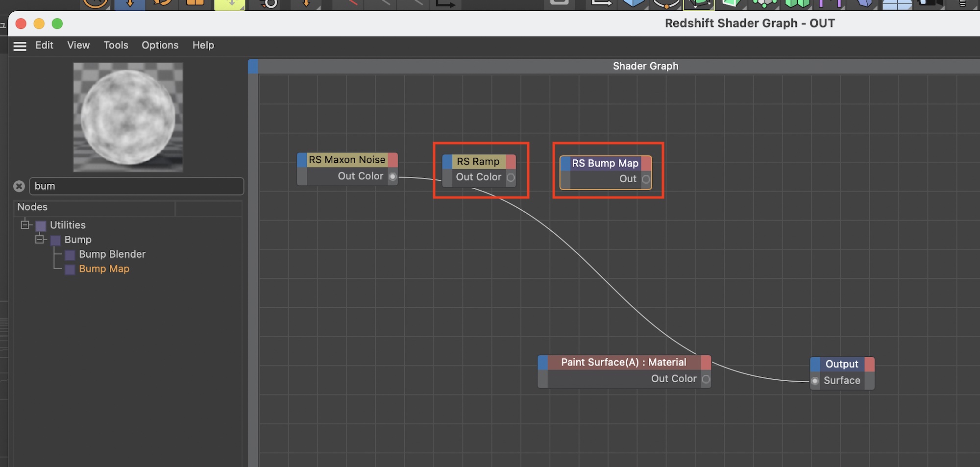
Task: Expand the blue input square on RS Maxon Noise
Action: (x=302, y=160)
